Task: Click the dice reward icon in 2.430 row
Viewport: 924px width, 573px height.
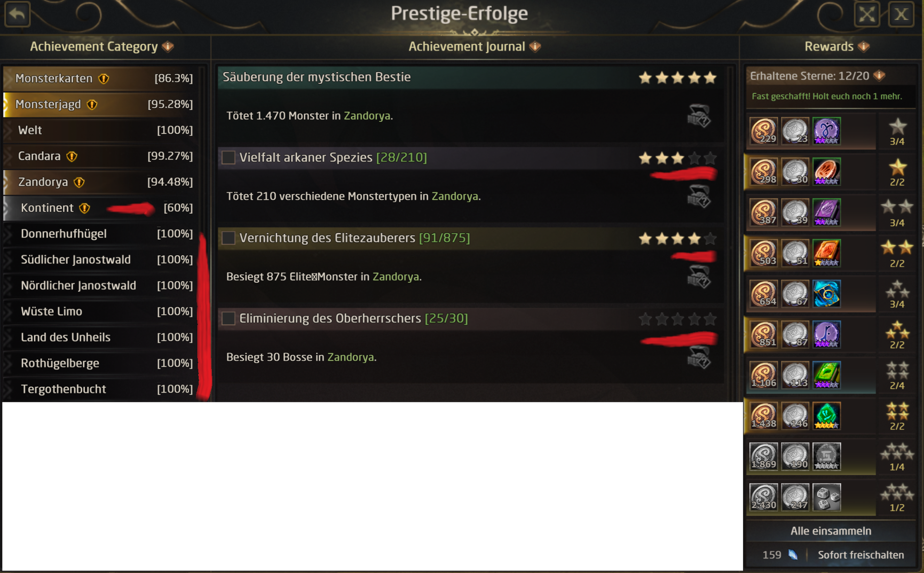Action: (x=826, y=497)
